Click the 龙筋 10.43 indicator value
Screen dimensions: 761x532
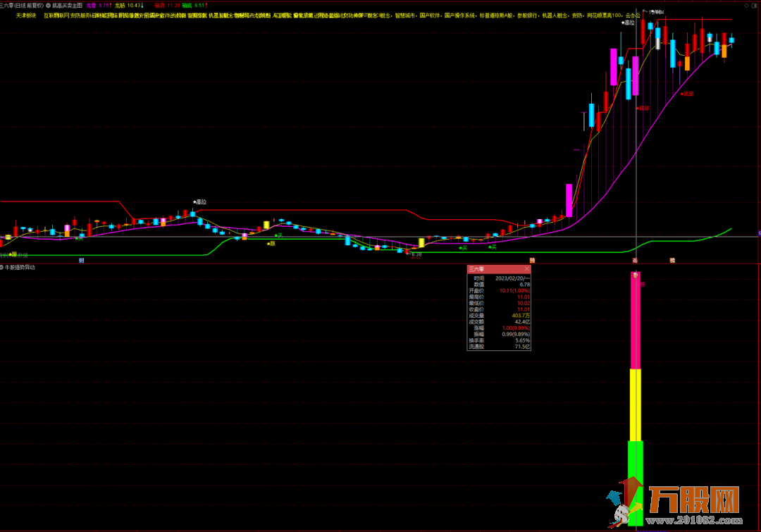[x=129, y=6]
